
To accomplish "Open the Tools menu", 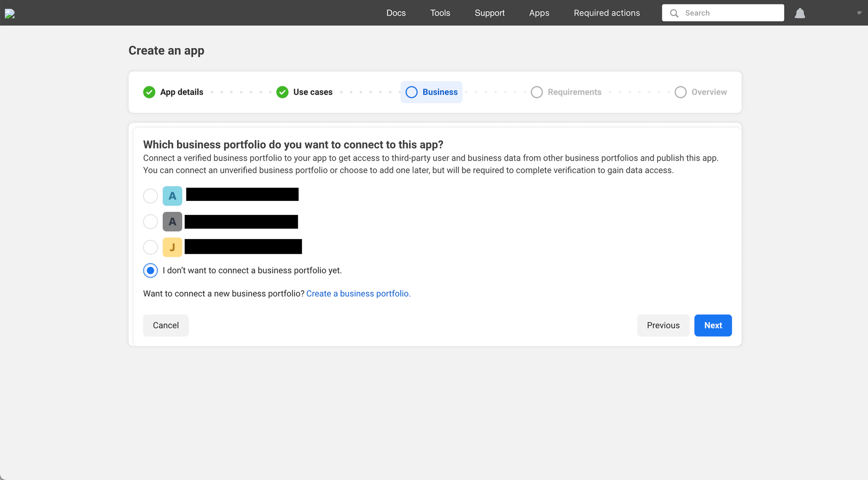I will click(x=440, y=13).
